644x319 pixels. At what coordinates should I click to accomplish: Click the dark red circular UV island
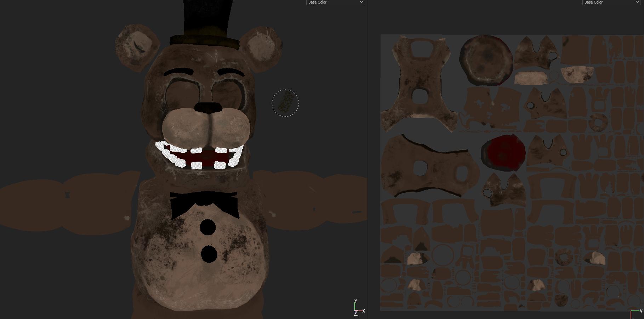tap(503, 153)
